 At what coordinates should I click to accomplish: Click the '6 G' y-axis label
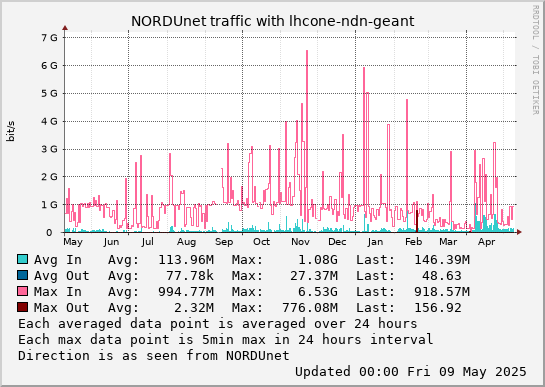49,65
